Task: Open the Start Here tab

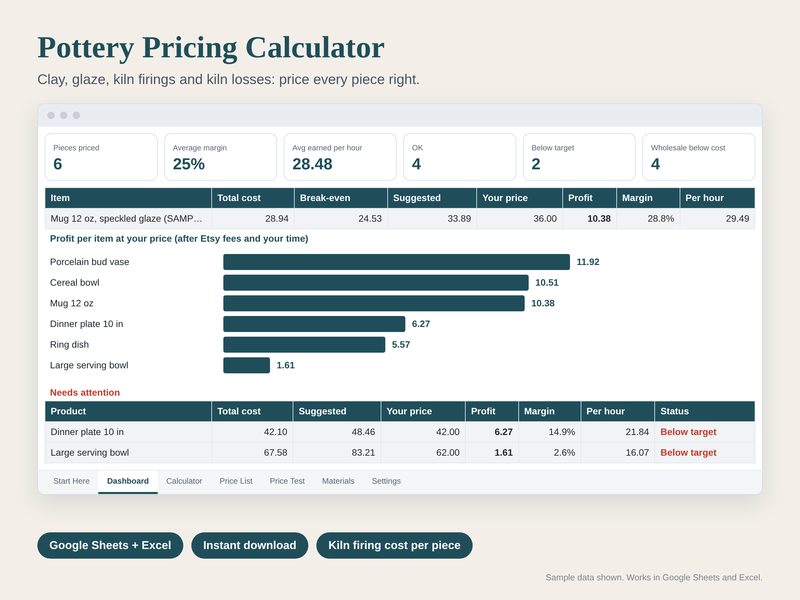Action: [71, 481]
